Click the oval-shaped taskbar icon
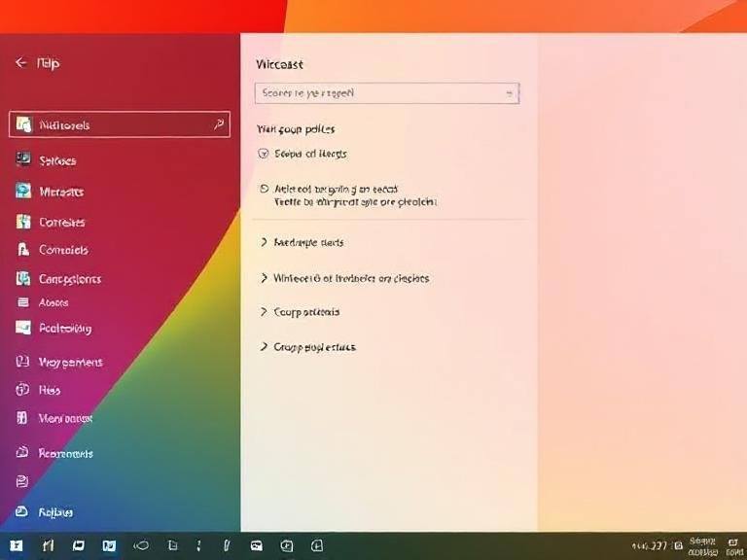 141,545
